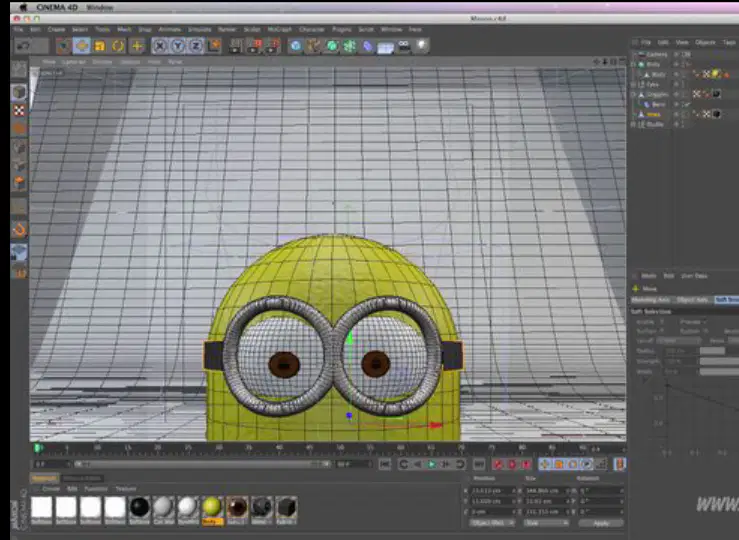Open the Create menu

[57, 29]
